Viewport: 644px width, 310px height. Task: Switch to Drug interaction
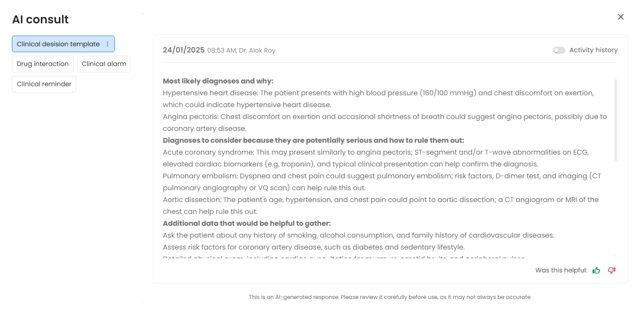(x=43, y=64)
